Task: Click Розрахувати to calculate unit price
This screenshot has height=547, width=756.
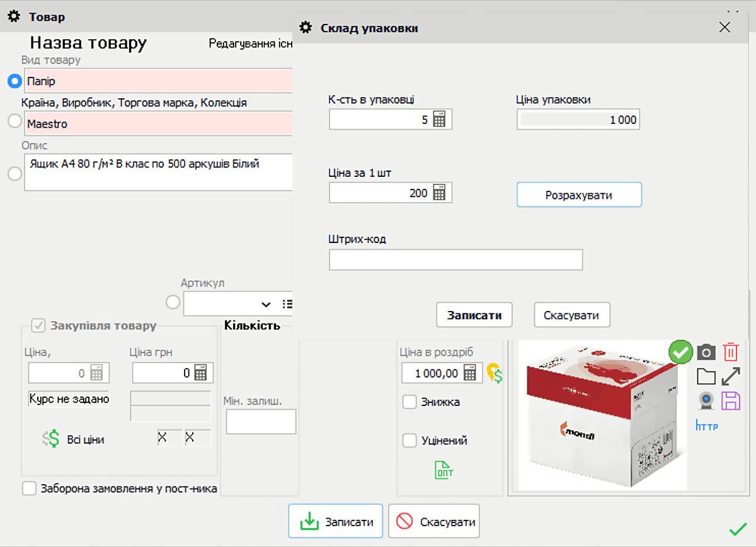Action: point(578,195)
